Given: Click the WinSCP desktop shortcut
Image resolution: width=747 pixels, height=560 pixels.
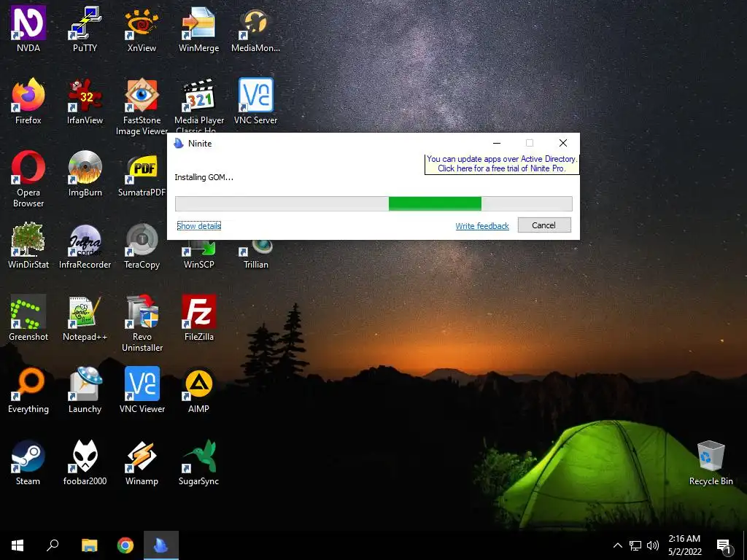Looking at the screenshot, I should click(x=198, y=255).
